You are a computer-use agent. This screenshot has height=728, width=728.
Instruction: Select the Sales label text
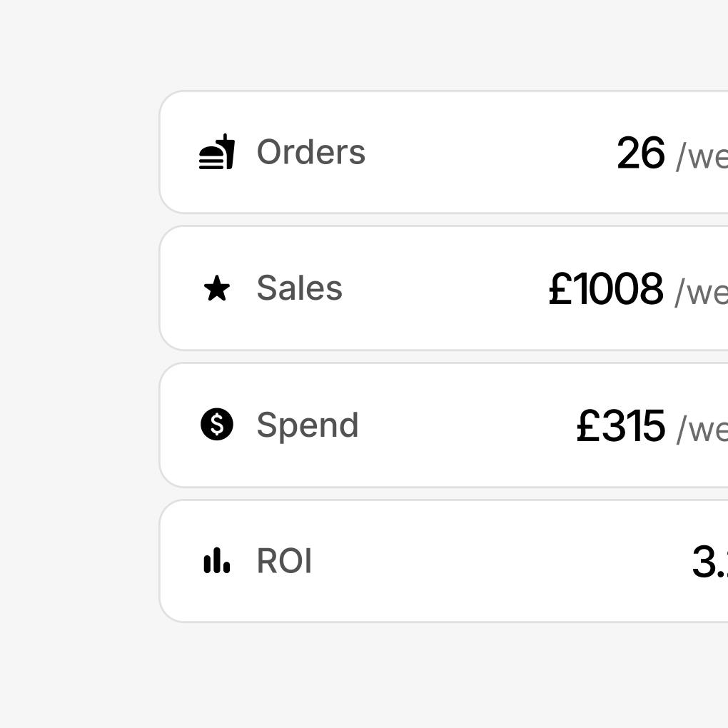tap(299, 288)
